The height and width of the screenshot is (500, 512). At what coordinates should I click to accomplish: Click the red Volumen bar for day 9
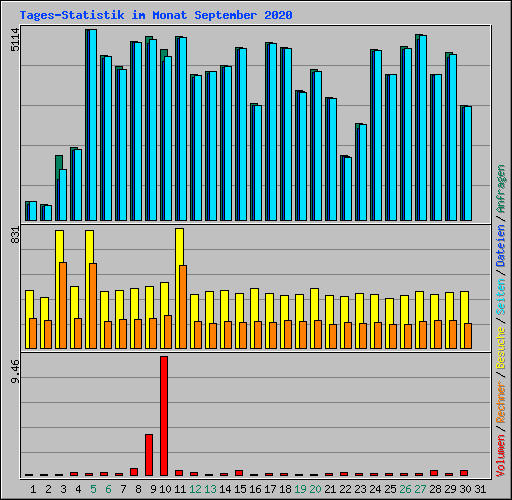[149, 455]
